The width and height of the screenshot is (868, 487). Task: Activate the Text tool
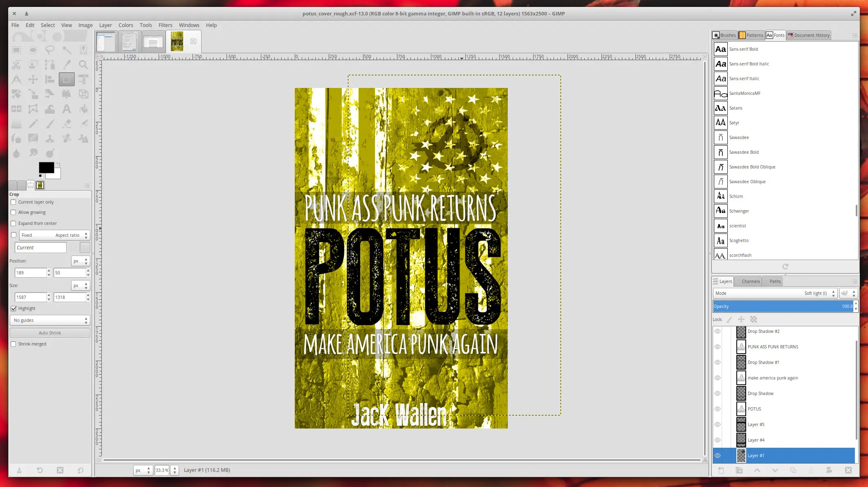[67, 109]
